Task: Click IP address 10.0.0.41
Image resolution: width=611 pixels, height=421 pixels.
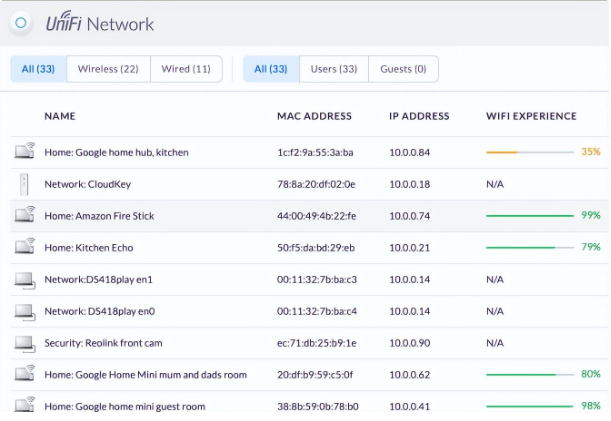Action: (x=410, y=407)
